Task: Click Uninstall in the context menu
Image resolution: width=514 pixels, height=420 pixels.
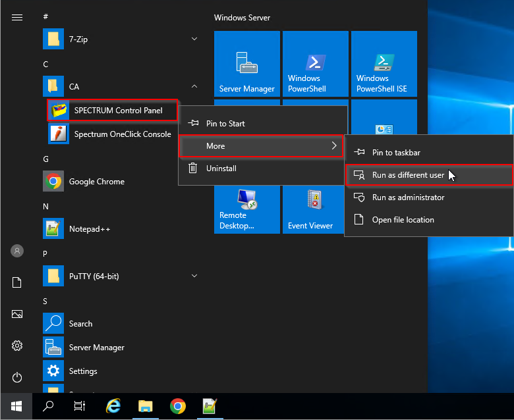Action: 221,169
